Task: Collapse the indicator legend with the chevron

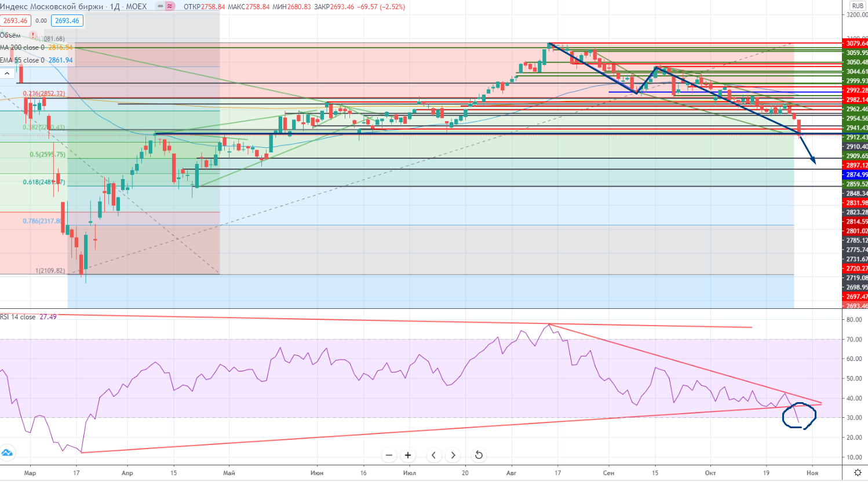Action: (x=8, y=74)
